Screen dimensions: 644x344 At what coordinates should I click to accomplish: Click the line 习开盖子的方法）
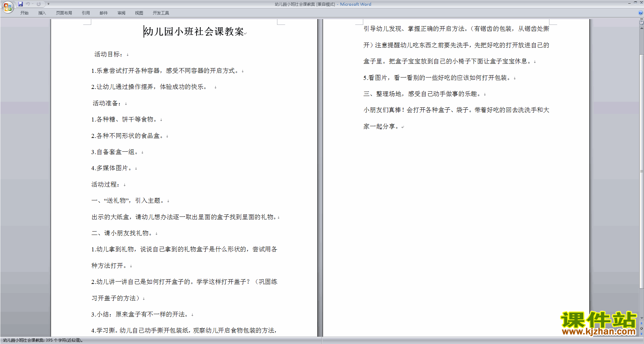pyautogui.click(x=116, y=298)
